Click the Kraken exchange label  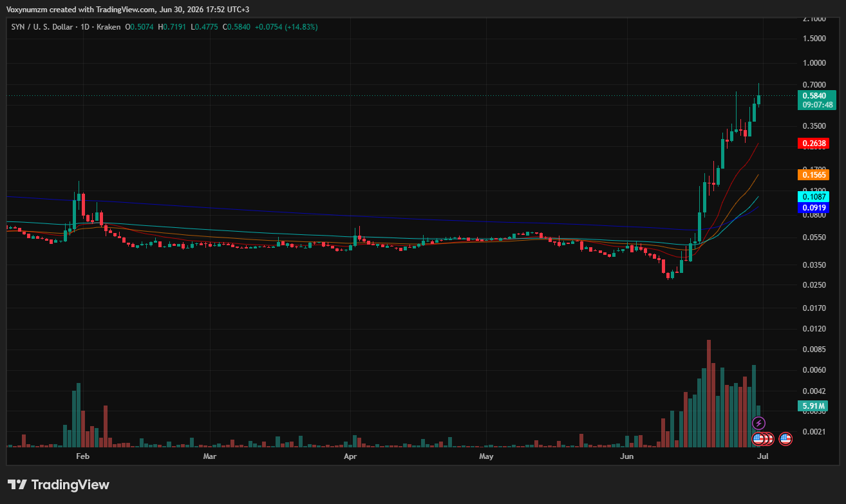[x=108, y=27]
